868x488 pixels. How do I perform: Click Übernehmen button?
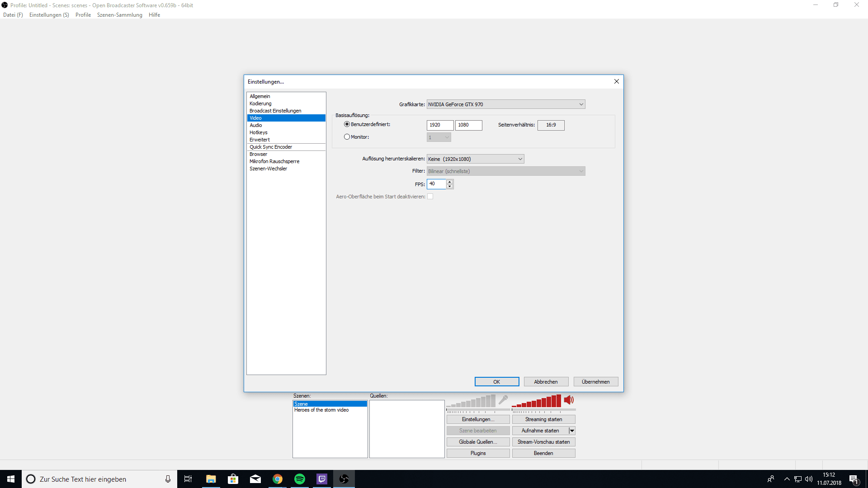596,382
